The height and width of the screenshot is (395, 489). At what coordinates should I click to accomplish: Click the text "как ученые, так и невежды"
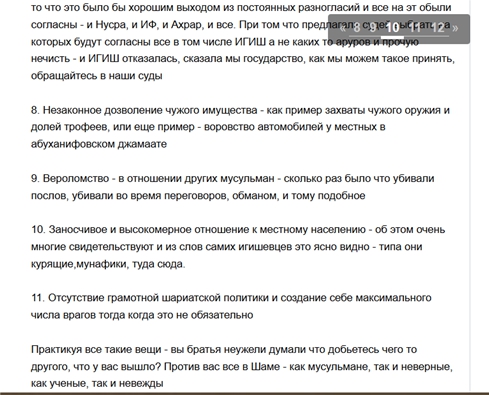coord(97,383)
